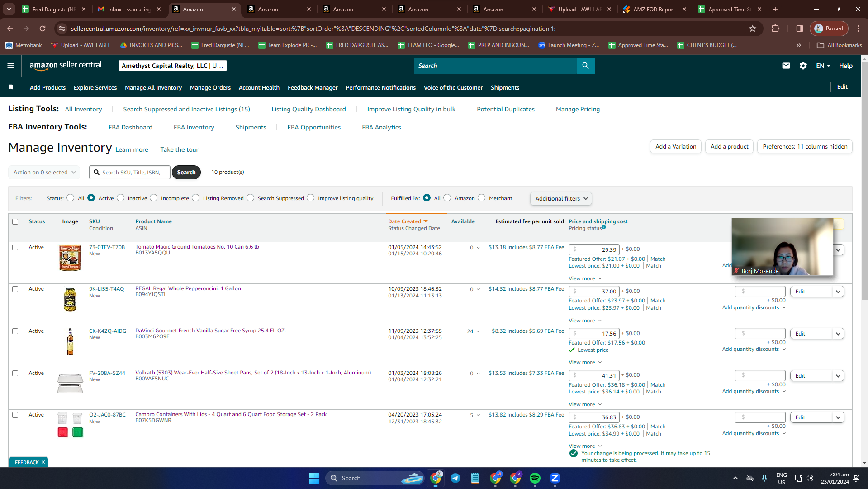Open the EN language dropdown
The image size is (868, 489).
[823, 66]
